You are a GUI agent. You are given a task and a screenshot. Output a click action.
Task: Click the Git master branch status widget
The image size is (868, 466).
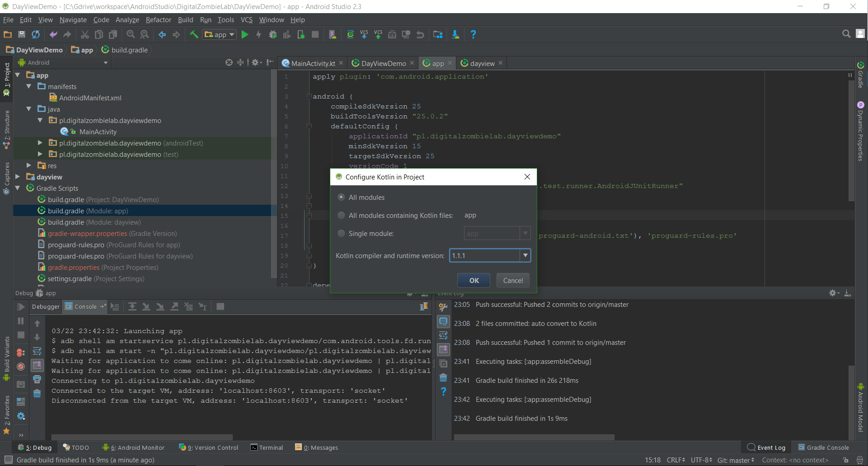(736, 460)
